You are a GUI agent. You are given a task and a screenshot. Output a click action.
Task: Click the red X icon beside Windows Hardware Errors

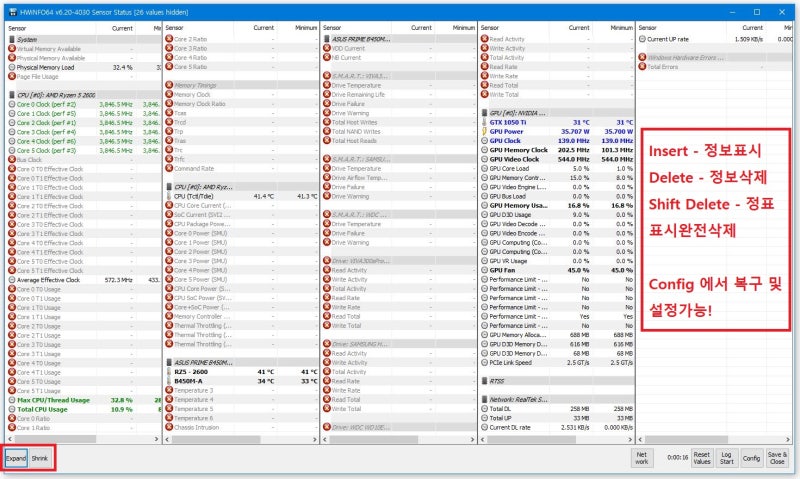point(642,58)
